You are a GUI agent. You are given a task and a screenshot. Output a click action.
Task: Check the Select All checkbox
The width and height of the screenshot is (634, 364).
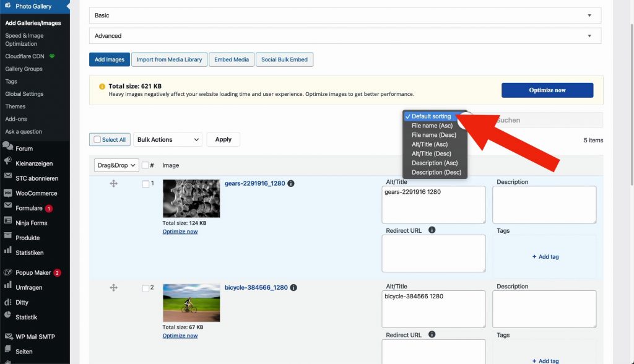97,140
